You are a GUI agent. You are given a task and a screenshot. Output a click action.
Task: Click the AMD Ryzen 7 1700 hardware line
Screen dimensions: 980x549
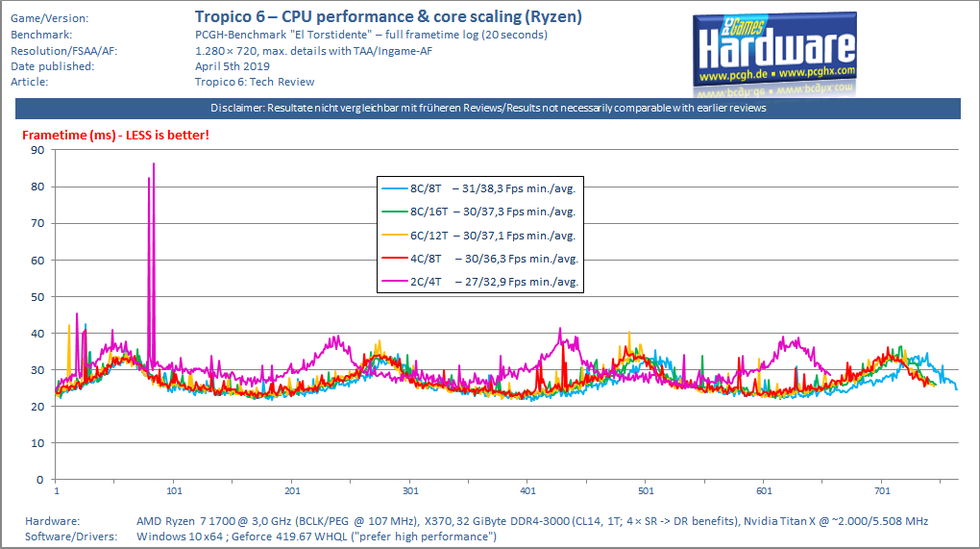pyautogui.click(x=532, y=521)
